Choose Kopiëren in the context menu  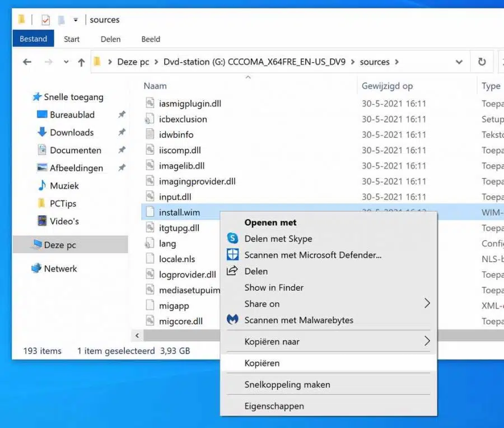[x=329, y=363]
